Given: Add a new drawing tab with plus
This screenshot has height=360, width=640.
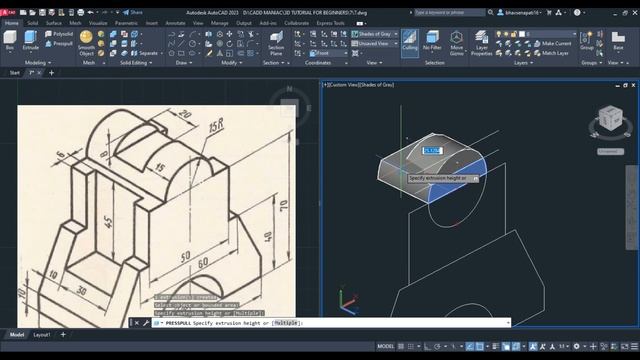Looking at the screenshot, I should coord(51,73).
